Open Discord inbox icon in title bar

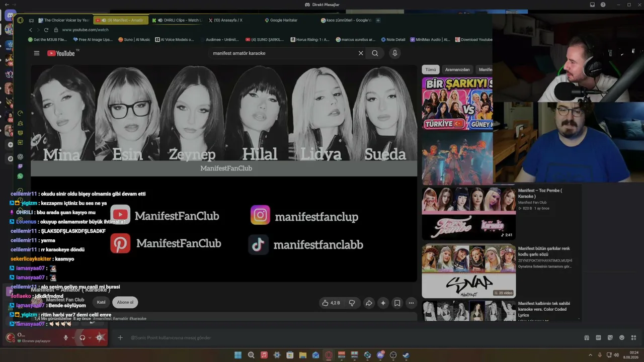click(x=593, y=5)
